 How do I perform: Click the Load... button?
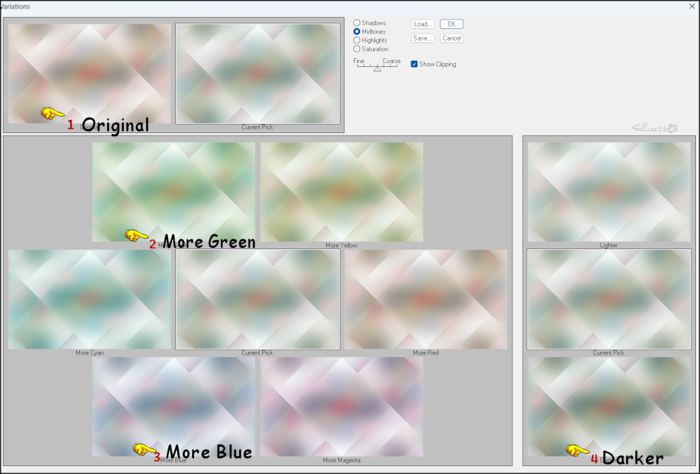423,24
